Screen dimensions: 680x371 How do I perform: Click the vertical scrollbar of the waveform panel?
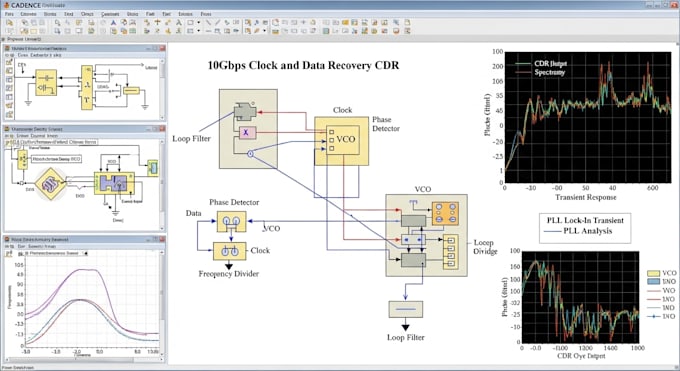[x=163, y=304]
